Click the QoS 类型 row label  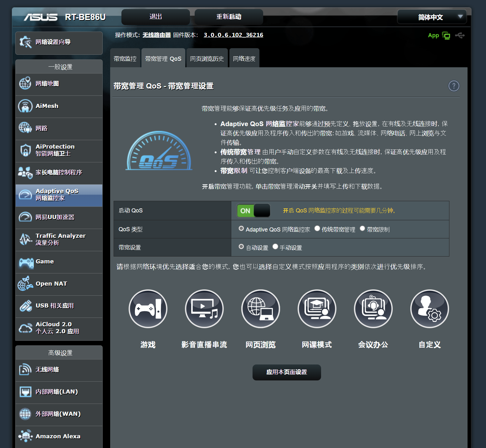tap(130, 229)
